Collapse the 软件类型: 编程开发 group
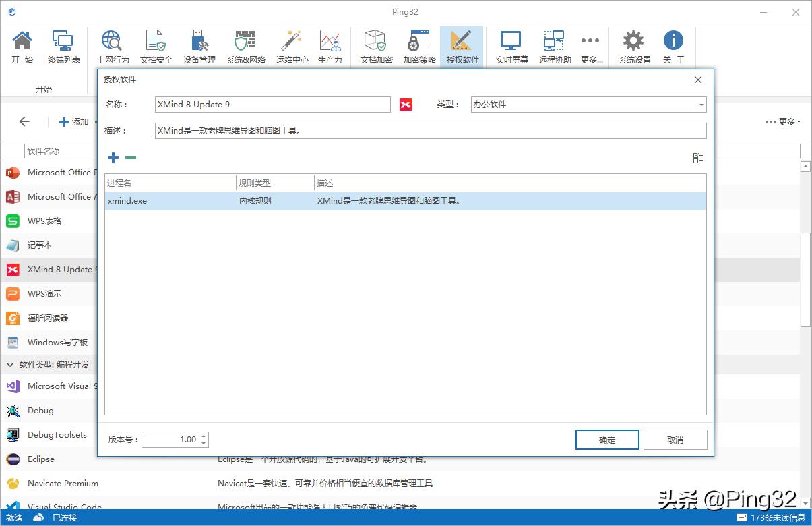Screen dimensions: 812x526 tap(10, 365)
